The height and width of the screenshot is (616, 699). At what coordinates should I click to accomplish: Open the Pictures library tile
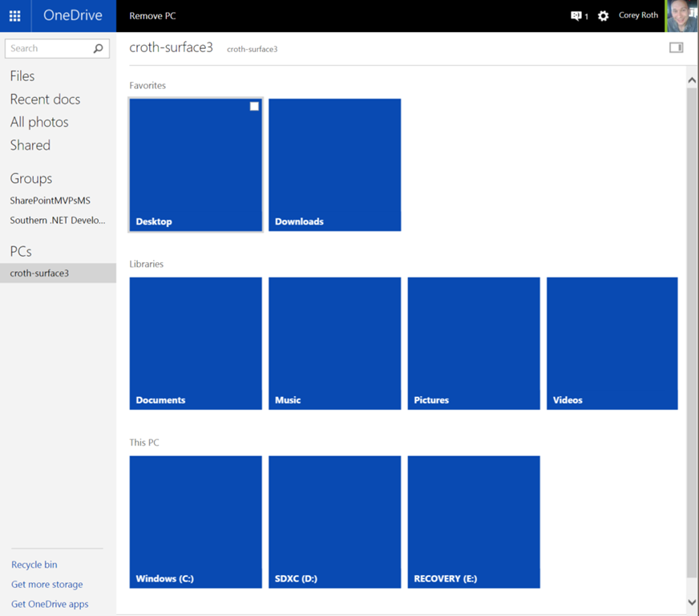coord(474,343)
